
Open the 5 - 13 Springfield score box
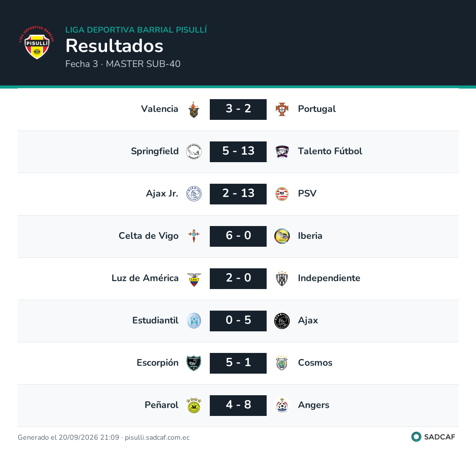(x=238, y=152)
